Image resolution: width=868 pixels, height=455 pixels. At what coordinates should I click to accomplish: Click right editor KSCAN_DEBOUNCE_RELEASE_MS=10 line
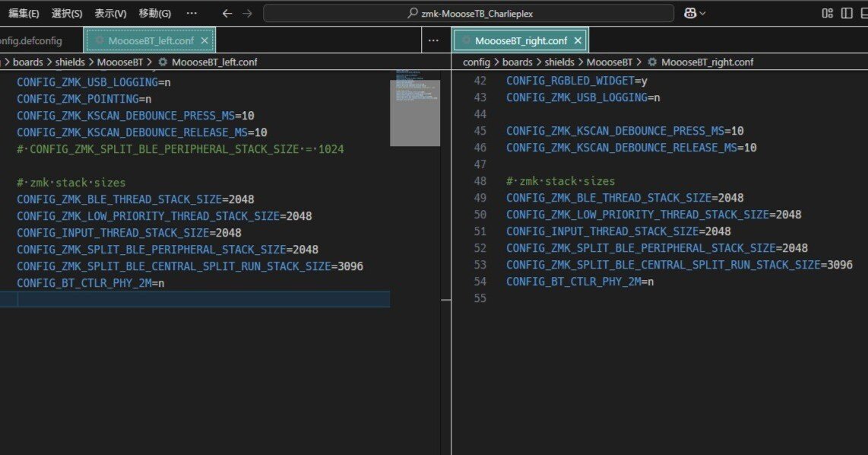click(631, 148)
